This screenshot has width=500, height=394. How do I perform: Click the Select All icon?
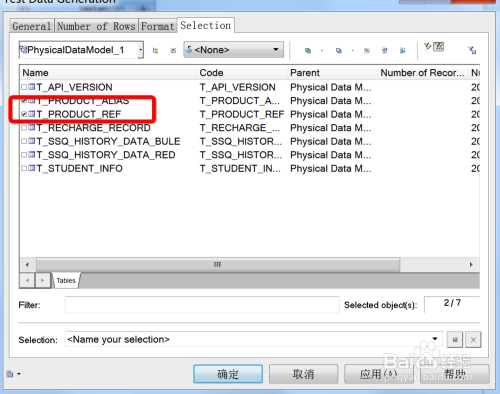click(x=308, y=50)
